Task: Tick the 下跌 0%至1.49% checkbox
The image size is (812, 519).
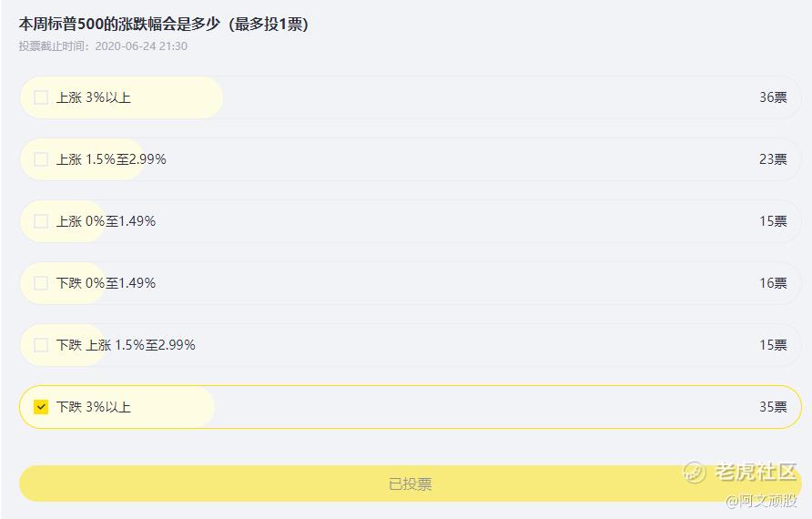Action: click(41, 283)
